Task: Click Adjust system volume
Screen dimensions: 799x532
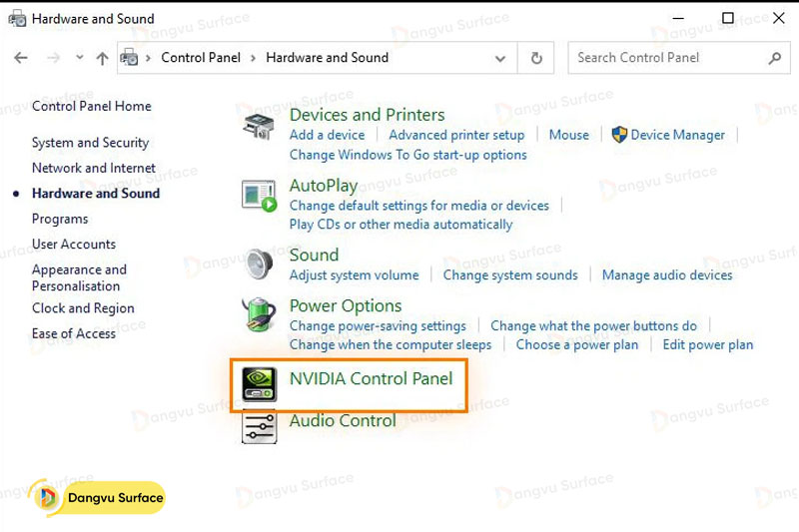Action: point(355,275)
